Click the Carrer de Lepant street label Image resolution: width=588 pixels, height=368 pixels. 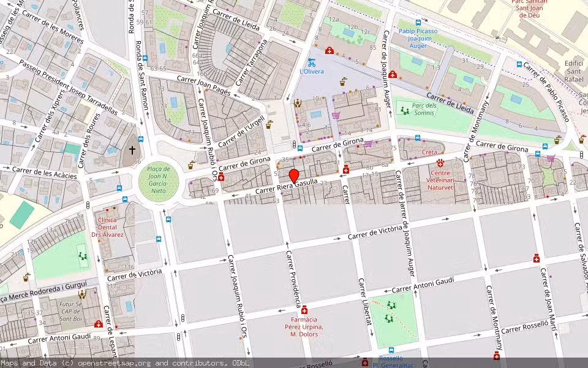[x=110, y=331]
